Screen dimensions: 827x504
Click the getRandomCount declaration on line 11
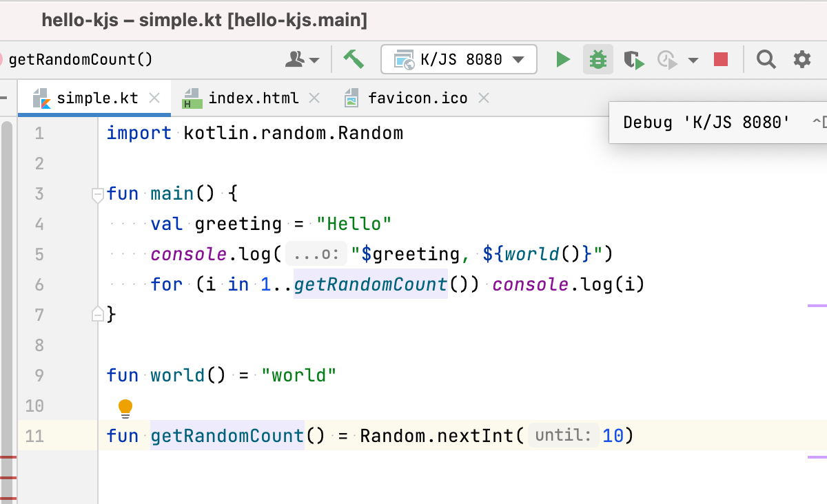click(227, 436)
